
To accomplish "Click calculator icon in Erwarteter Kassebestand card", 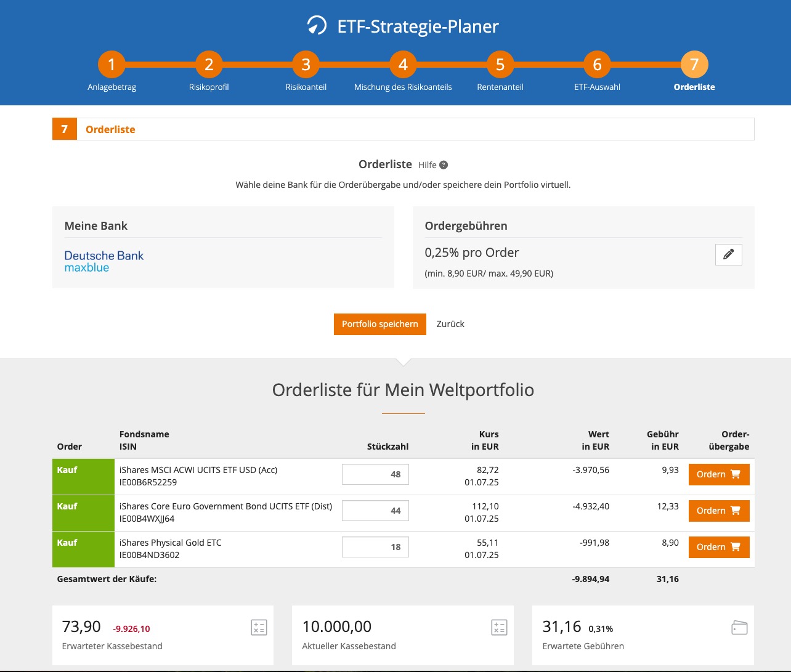I will [259, 628].
